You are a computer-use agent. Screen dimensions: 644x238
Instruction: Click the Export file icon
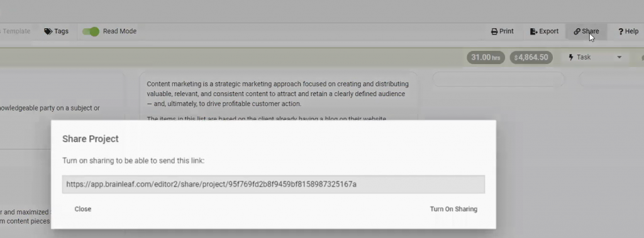[x=533, y=31]
